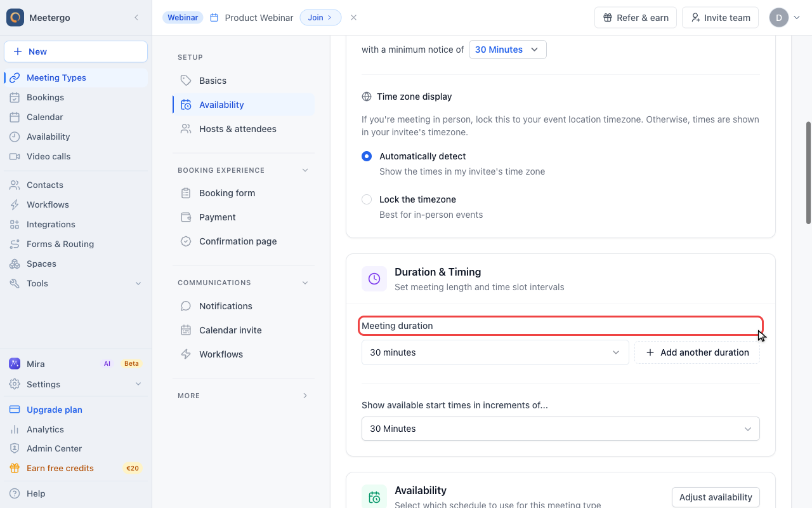Open Calendar in sidebar
Screen dimensions: 812x508
[75, 117]
